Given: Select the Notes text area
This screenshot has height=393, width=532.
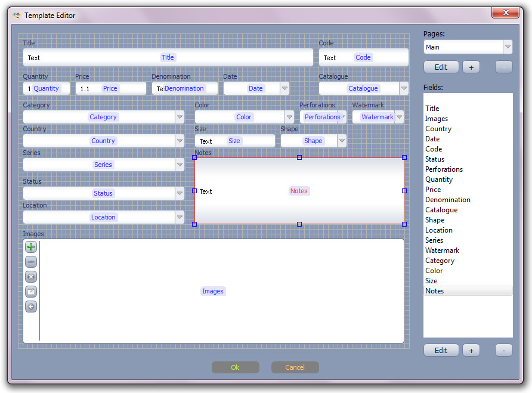Looking at the screenshot, I should [299, 191].
